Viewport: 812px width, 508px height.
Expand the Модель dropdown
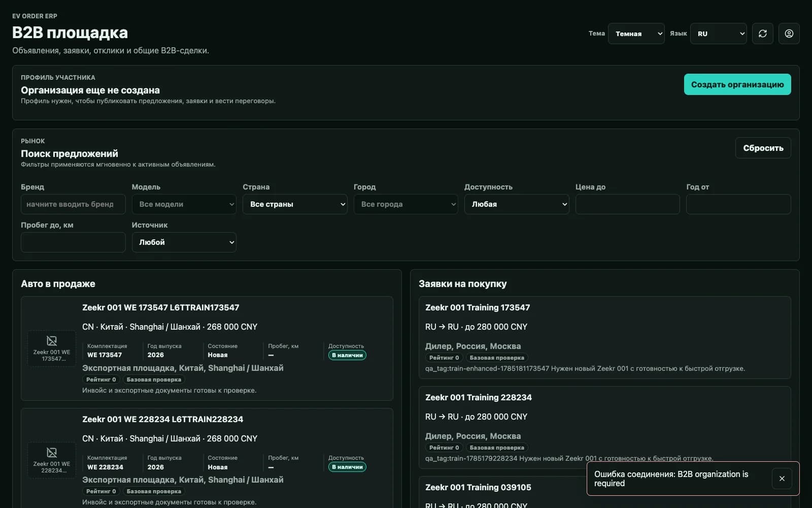184,204
